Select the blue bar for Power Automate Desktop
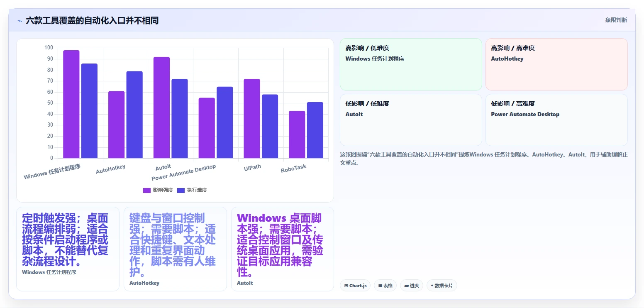This screenshot has width=644, height=308. [225, 122]
